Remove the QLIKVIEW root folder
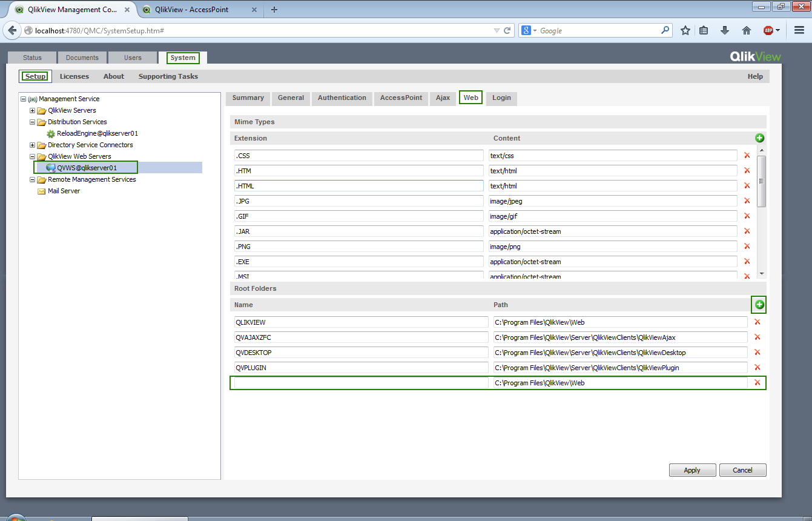Screen dimensions: 812x521 coord(757,322)
